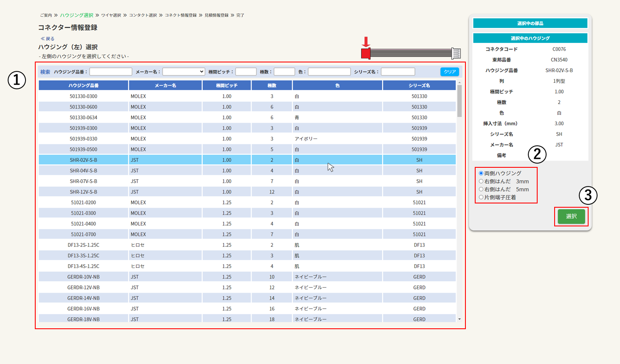Screen dimensions: 620x364
Task: Click the red left housing connector image
Action: point(366,53)
